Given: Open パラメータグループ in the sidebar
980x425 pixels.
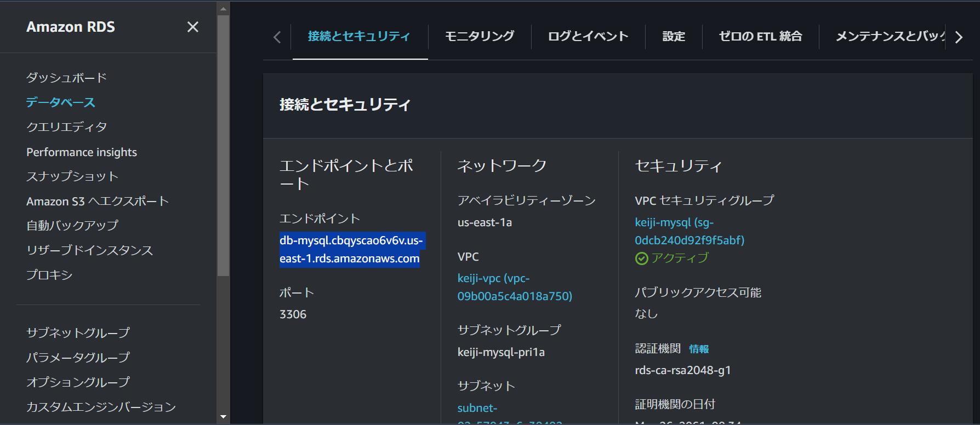Looking at the screenshot, I should pos(78,357).
